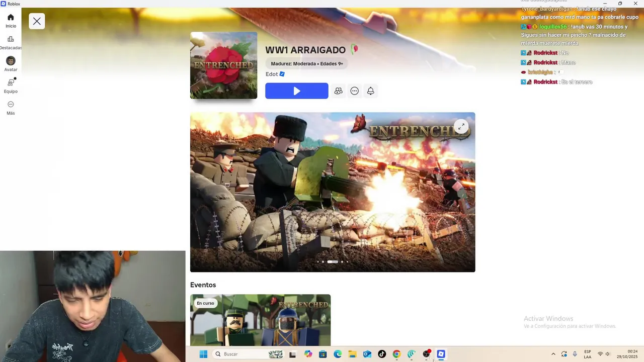
Task: Open OBS Studio from the taskbar
Action: tap(427, 354)
